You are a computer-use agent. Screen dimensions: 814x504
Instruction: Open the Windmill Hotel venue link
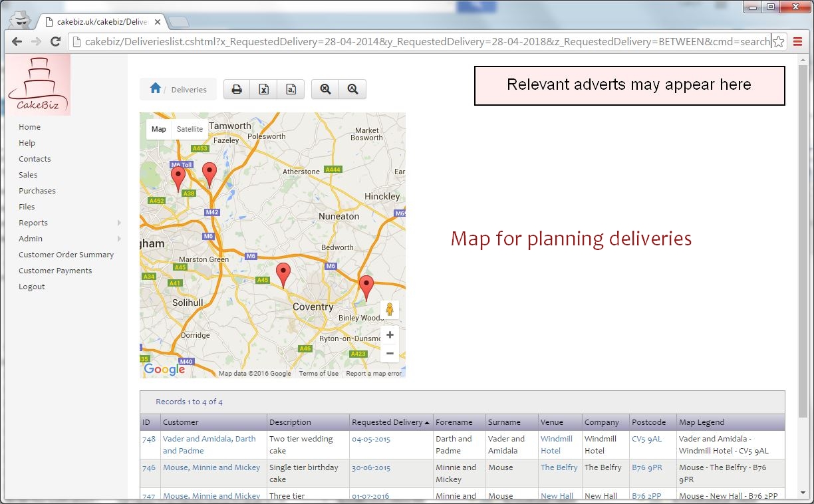(x=557, y=444)
